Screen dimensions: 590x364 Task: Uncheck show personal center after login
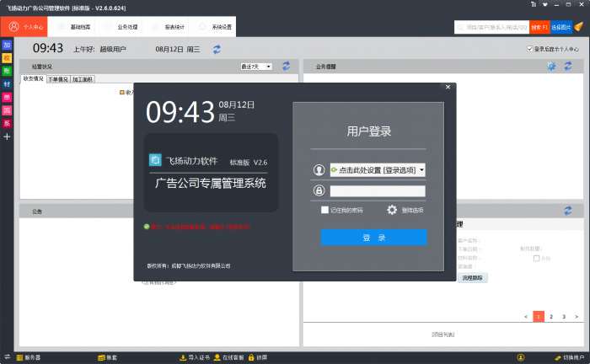coord(529,49)
